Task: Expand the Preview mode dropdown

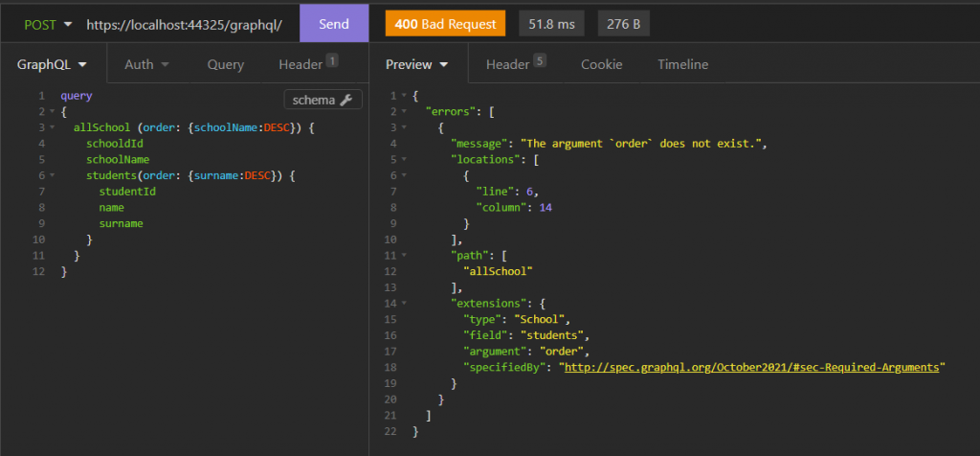Action: point(416,65)
